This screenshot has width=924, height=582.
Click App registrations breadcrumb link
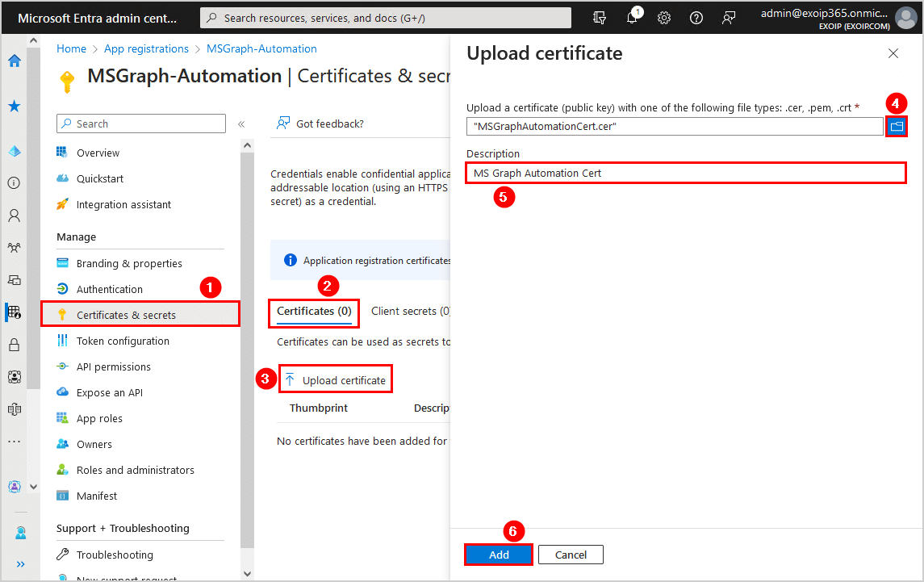[x=146, y=48]
